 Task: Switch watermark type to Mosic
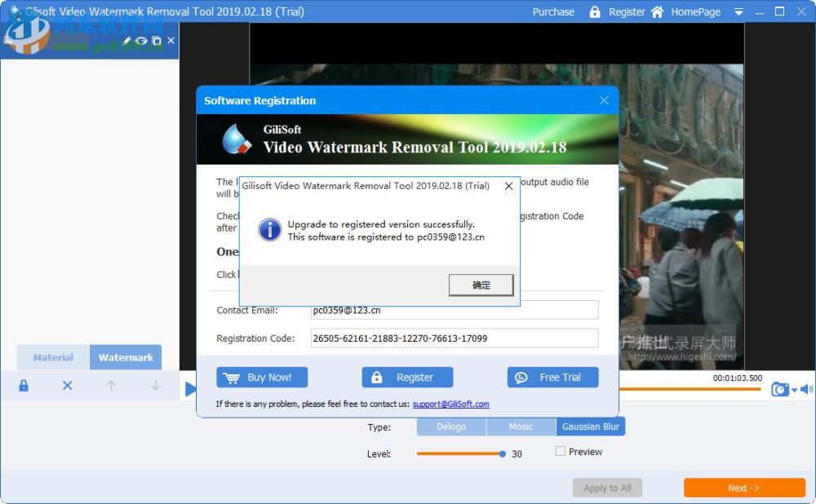click(x=521, y=426)
